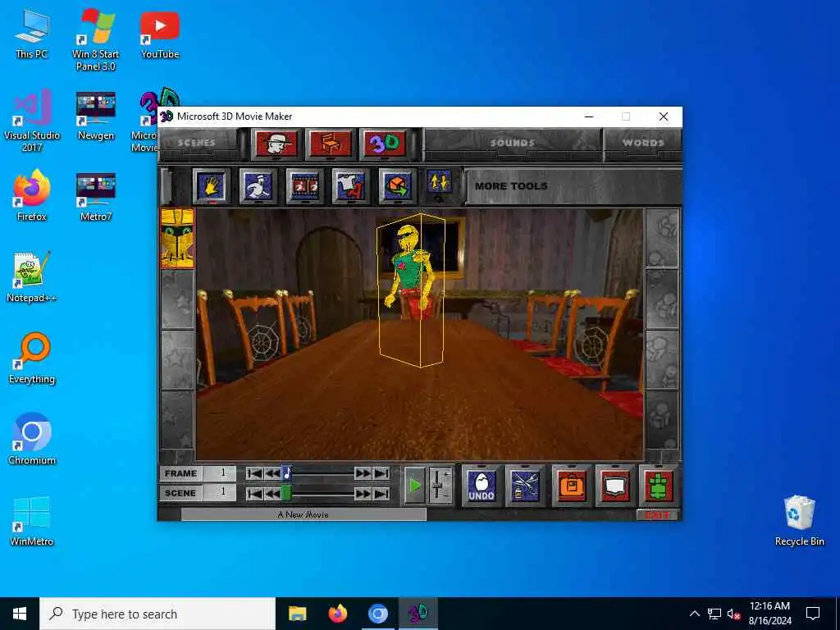The height and width of the screenshot is (630, 840).
Task: Open Chromium from the taskbar
Action: pos(377,614)
